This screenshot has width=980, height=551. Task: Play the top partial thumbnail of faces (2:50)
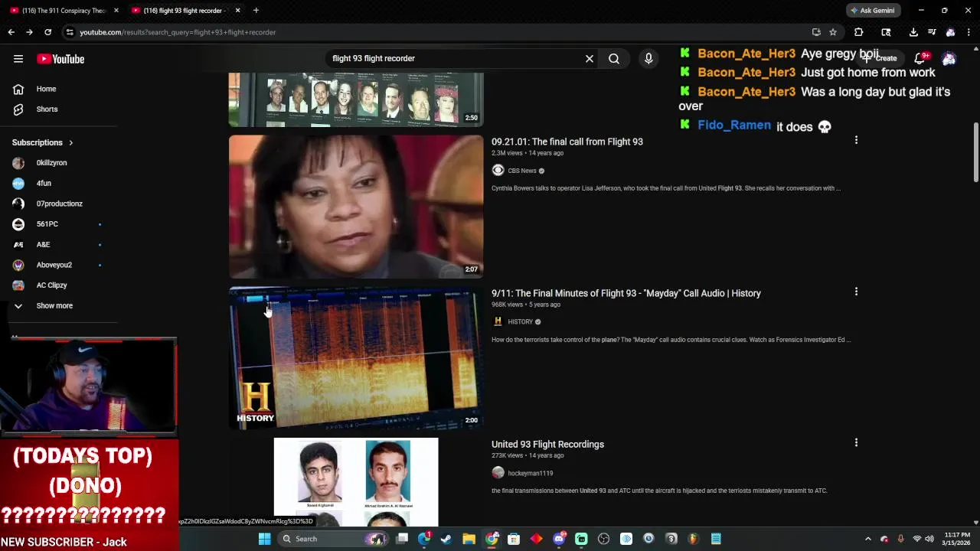coord(356,99)
